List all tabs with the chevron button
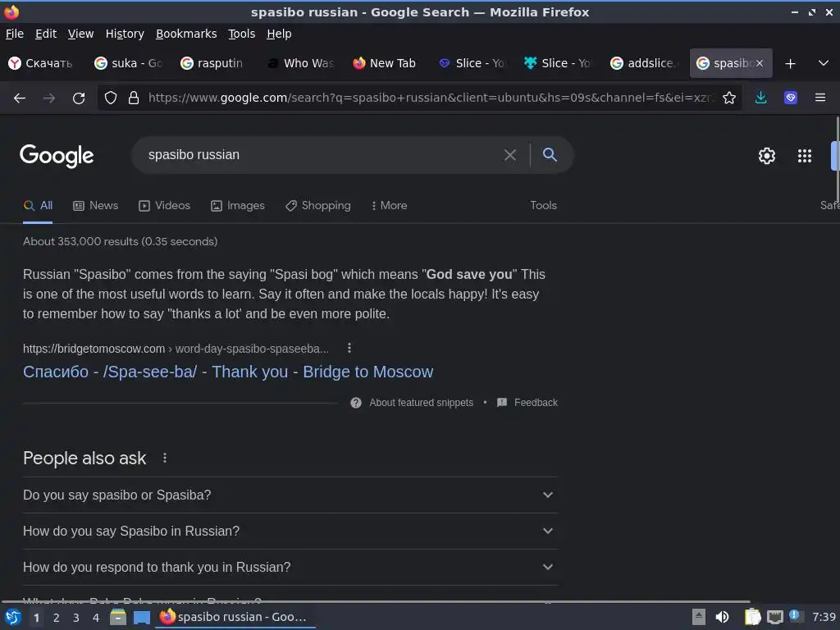Image resolution: width=840 pixels, height=630 pixels. pyautogui.click(x=824, y=63)
